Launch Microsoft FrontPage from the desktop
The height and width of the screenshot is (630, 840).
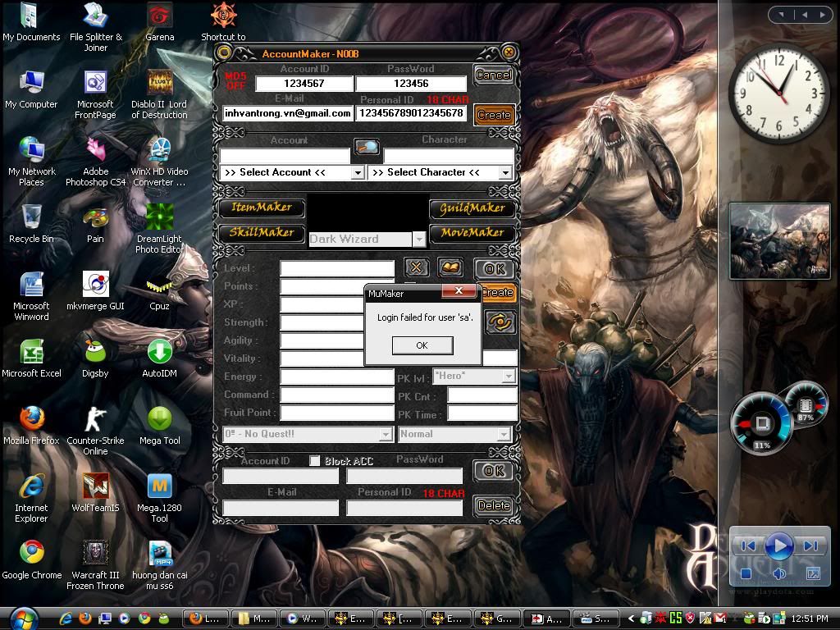(95, 95)
